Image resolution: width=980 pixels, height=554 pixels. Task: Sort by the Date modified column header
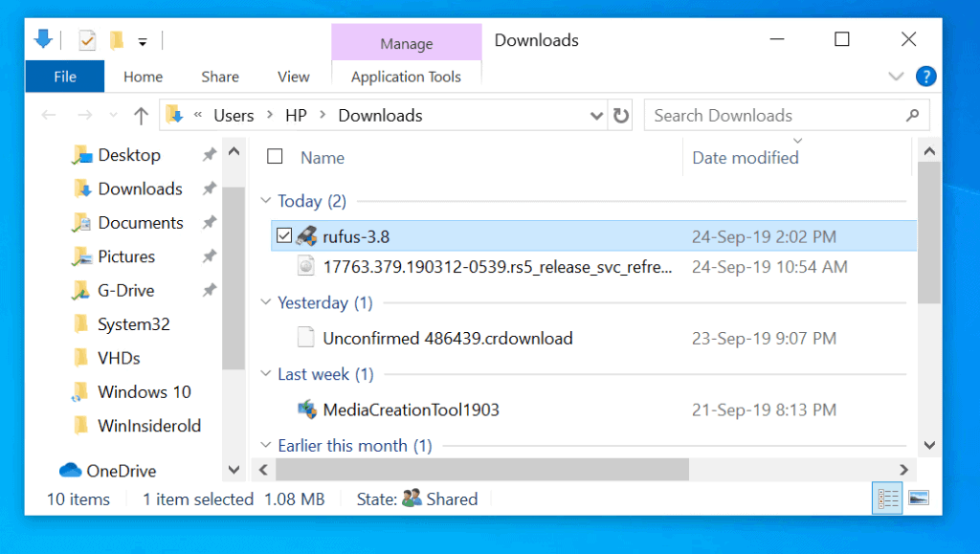(x=745, y=157)
